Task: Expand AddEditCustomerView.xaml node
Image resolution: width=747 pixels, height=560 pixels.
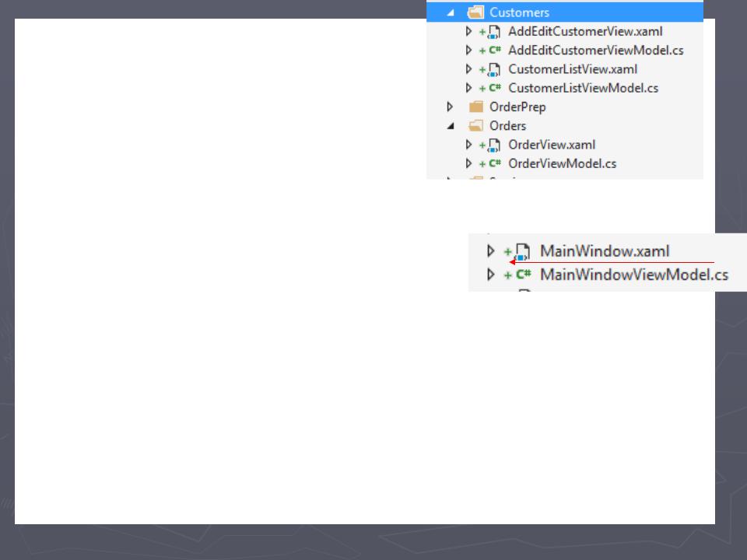Action: (x=468, y=31)
